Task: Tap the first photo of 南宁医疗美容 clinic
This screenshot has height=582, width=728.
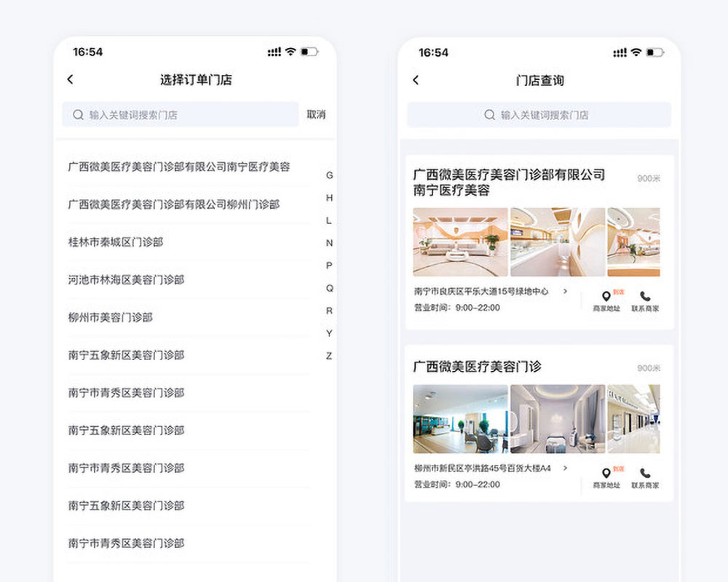Action: click(x=460, y=241)
